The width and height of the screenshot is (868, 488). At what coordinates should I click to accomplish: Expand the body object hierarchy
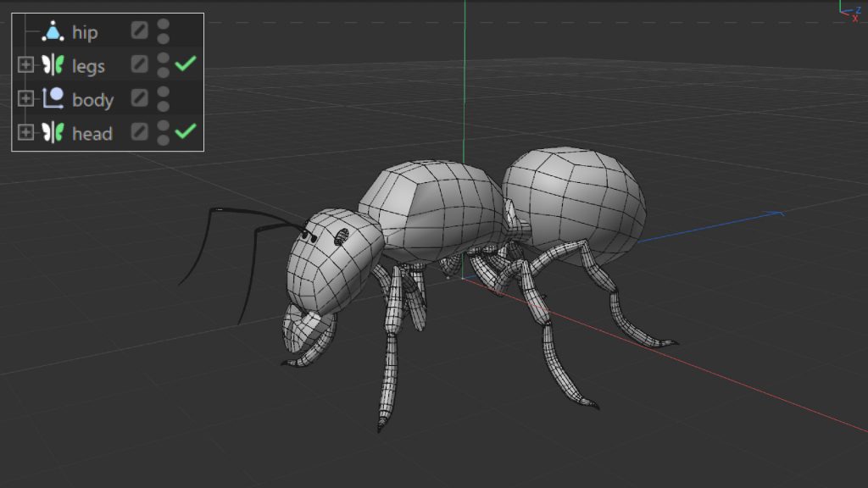(x=25, y=98)
